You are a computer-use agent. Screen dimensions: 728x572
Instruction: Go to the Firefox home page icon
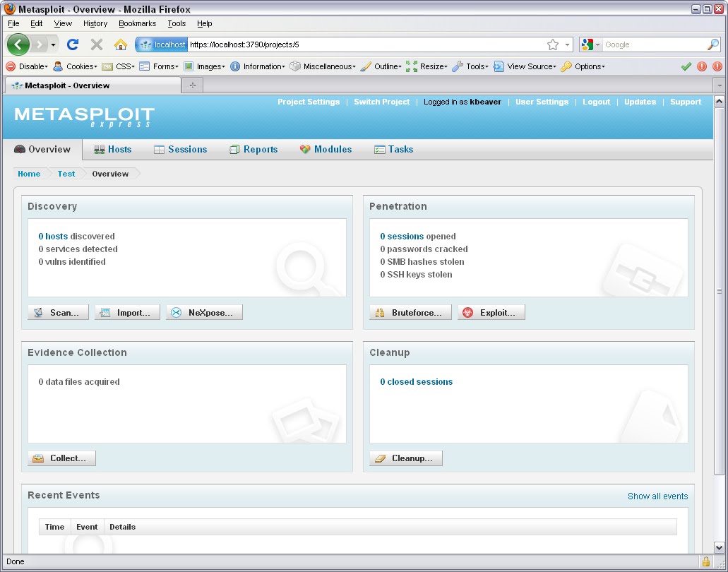point(121,44)
